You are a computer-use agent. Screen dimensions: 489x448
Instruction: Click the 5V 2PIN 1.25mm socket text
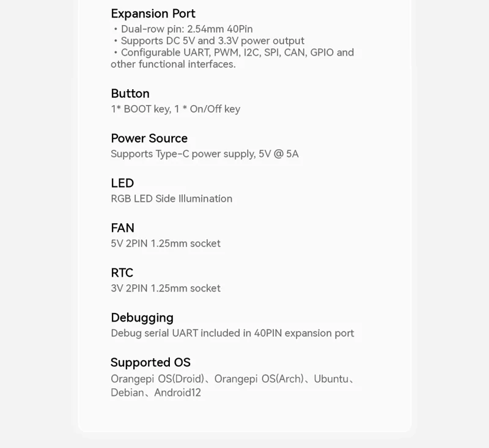(x=166, y=243)
